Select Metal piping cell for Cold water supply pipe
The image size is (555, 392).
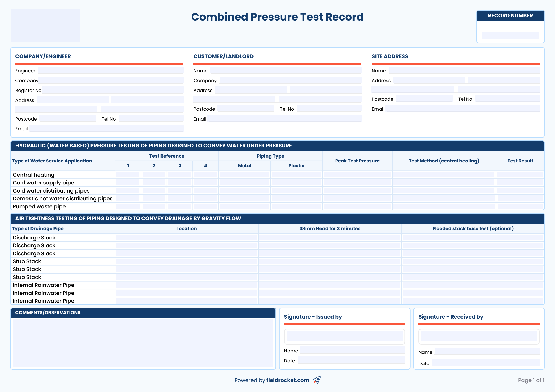(244, 183)
